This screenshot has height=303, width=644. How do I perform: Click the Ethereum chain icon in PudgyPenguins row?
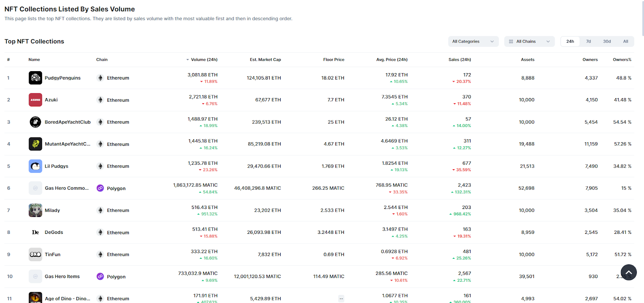click(x=100, y=78)
